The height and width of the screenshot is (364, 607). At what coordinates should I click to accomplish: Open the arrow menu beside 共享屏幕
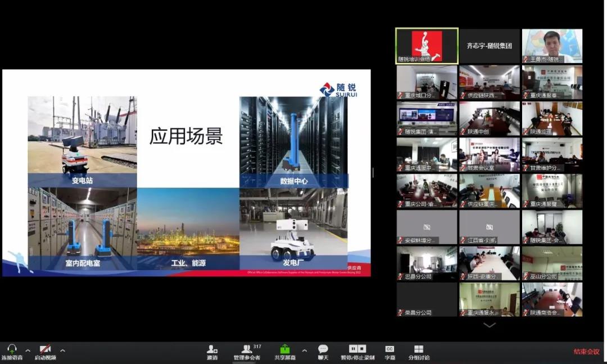304,351
